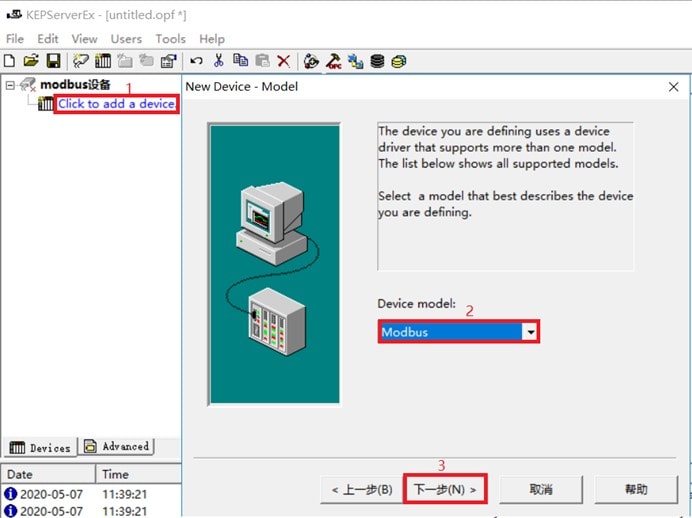The width and height of the screenshot is (692, 518).
Task: Open the Device model dropdown arrow
Action: click(530, 332)
